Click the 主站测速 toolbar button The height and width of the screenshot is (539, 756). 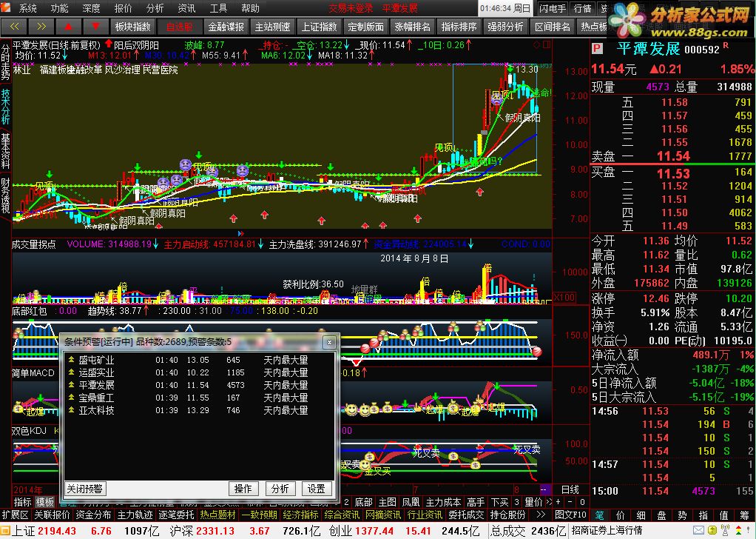pos(272,27)
